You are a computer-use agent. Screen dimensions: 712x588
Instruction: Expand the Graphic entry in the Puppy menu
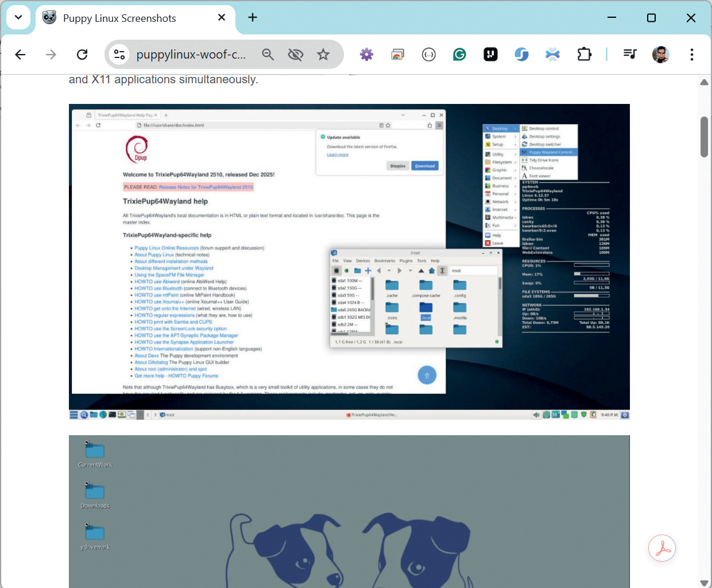(x=501, y=170)
